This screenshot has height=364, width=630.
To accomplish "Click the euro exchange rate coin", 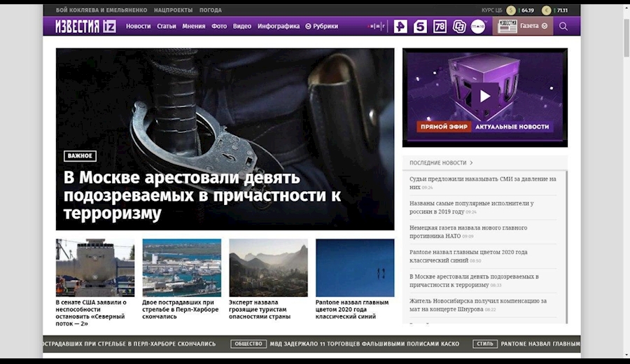I will [x=547, y=10].
